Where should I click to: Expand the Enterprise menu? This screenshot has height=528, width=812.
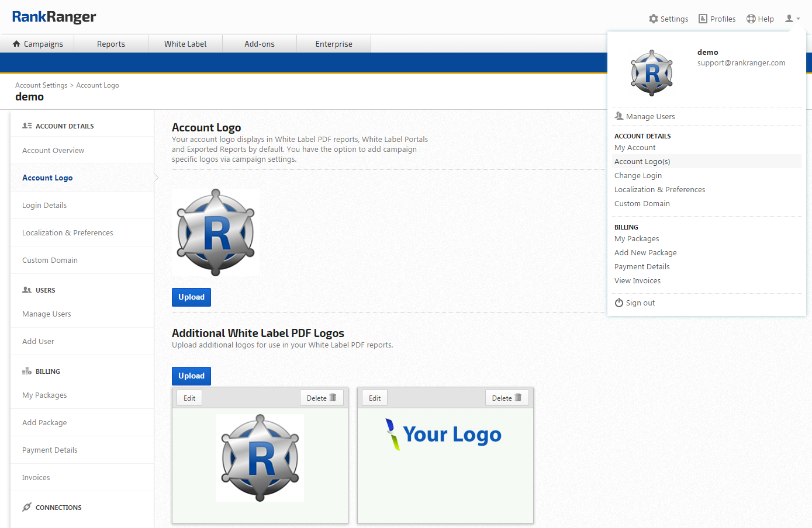pyautogui.click(x=334, y=44)
